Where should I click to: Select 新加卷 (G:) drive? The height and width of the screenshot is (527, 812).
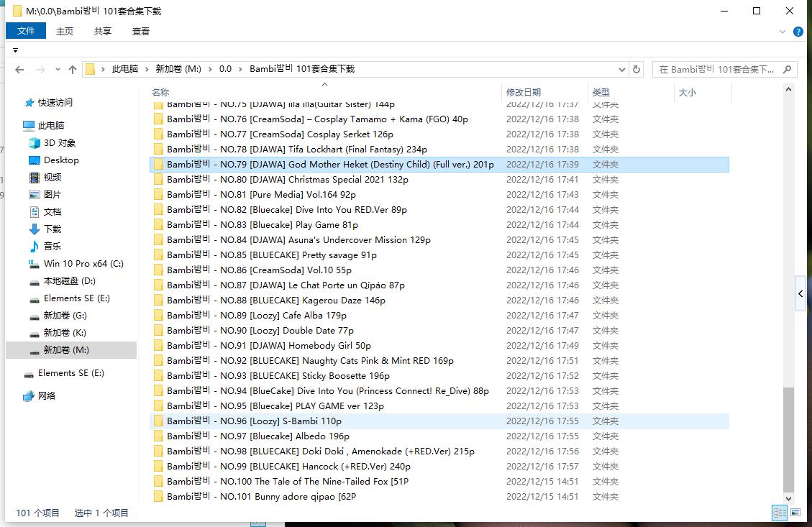65,316
